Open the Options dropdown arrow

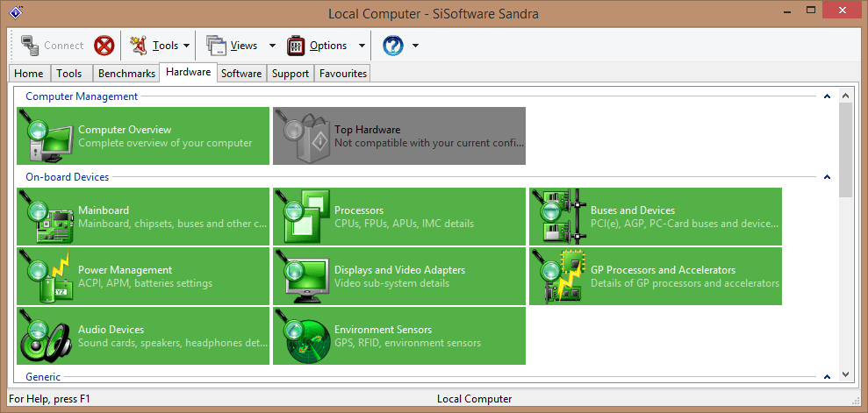(x=362, y=46)
